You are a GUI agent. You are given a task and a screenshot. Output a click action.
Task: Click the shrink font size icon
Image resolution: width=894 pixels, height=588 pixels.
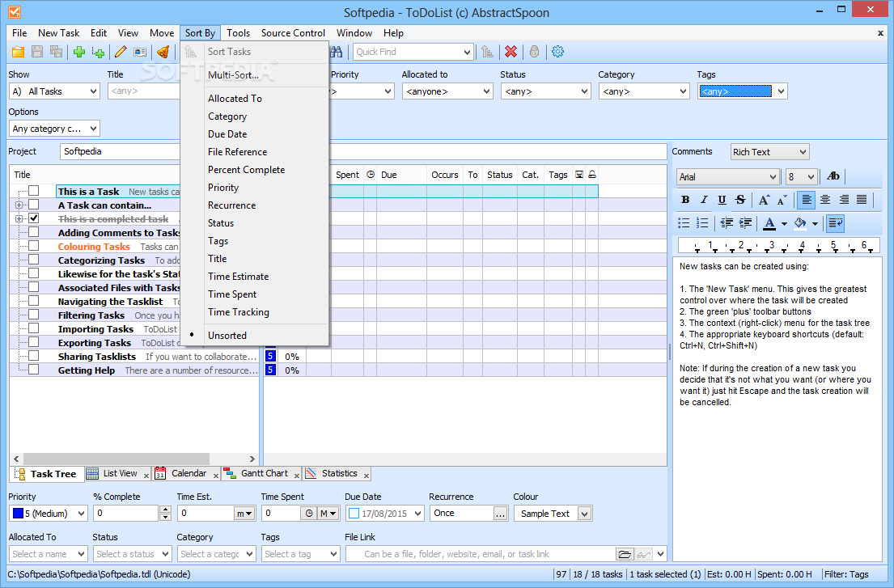pos(782,200)
